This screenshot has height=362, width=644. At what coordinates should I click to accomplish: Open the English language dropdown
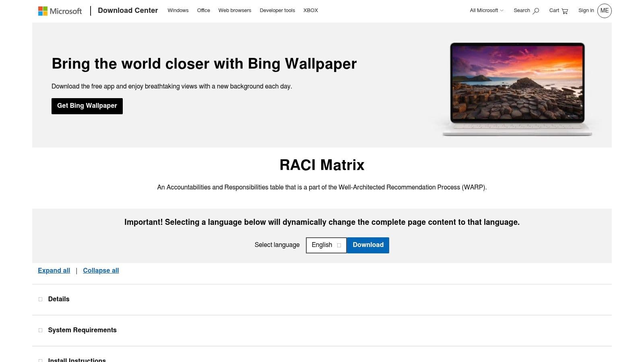pyautogui.click(x=326, y=245)
